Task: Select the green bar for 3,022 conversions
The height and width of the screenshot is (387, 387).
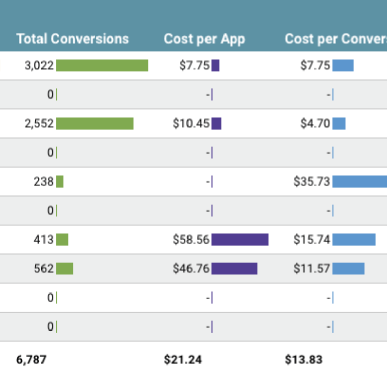Action: click(102, 65)
